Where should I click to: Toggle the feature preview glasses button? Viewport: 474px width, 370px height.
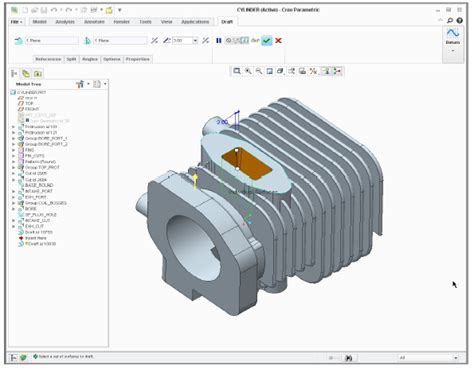point(255,40)
